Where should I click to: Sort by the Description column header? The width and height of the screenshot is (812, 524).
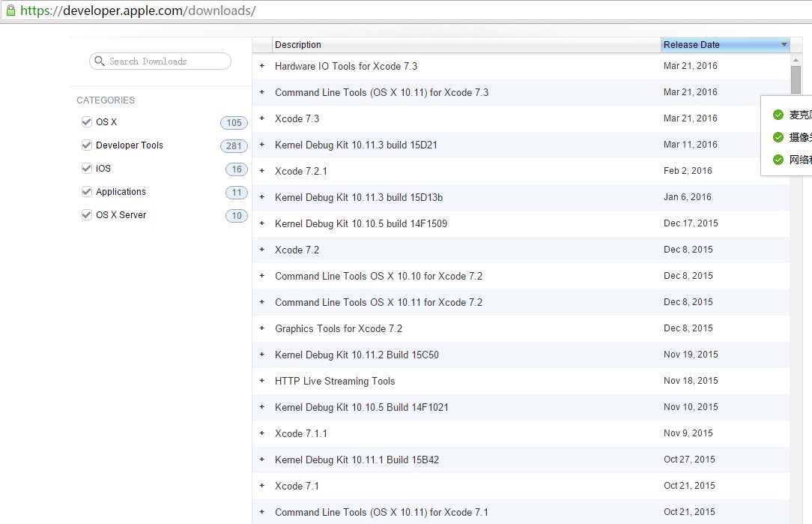(x=466, y=44)
